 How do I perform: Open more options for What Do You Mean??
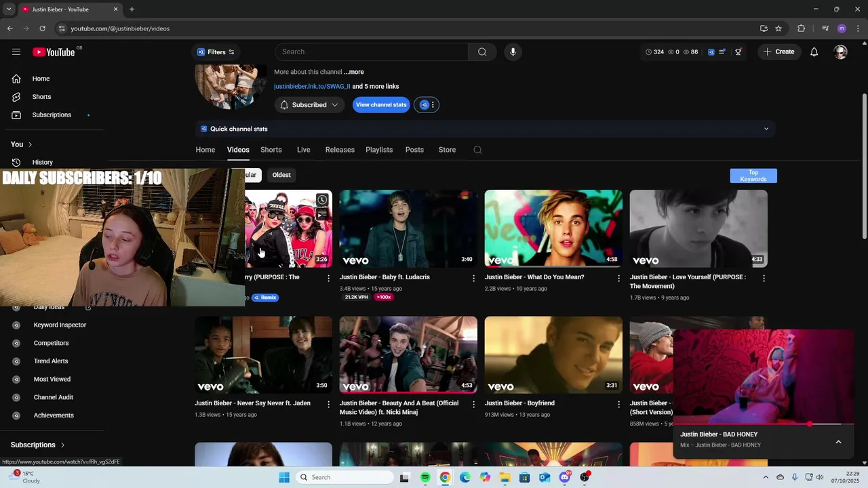618,279
